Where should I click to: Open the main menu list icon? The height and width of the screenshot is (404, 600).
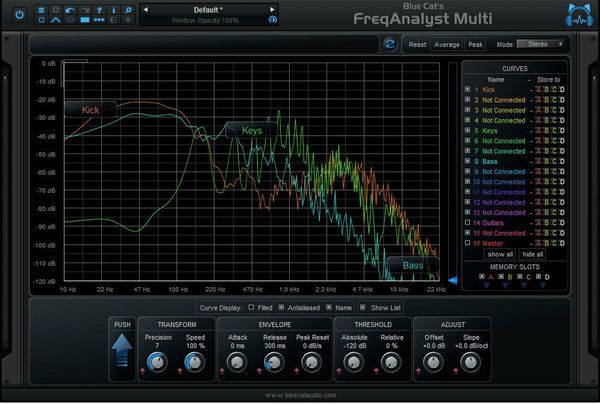click(x=41, y=10)
